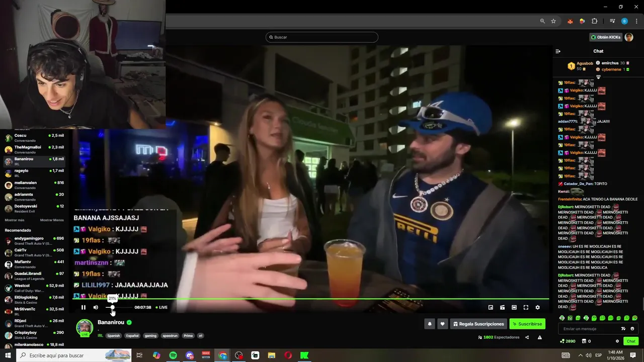Click Regala Suscripciones button
644x362 pixels.
pos(478,324)
